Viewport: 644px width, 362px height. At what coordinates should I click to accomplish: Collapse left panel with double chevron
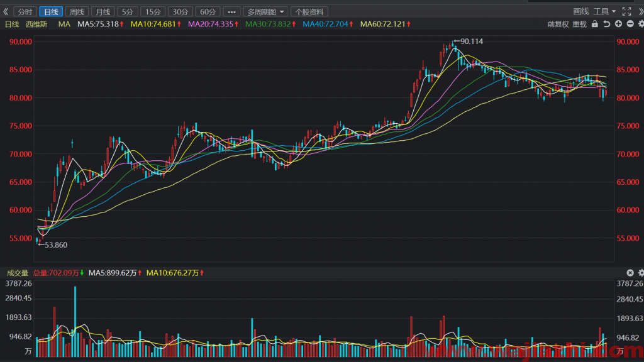click(6, 11)
